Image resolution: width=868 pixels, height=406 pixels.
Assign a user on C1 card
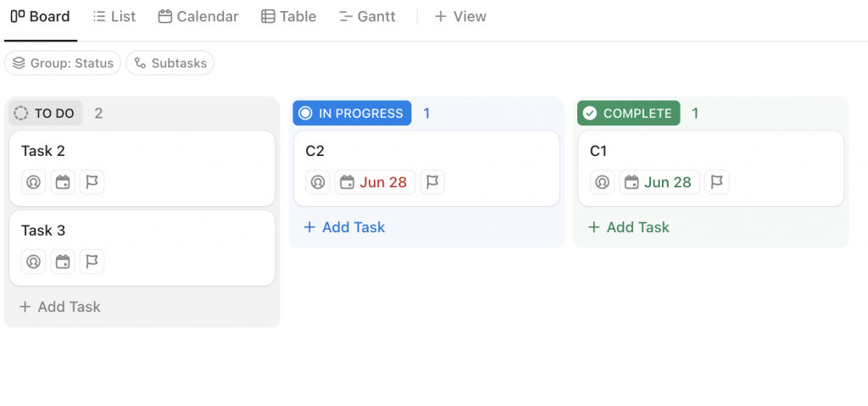(x=603, y=182)
